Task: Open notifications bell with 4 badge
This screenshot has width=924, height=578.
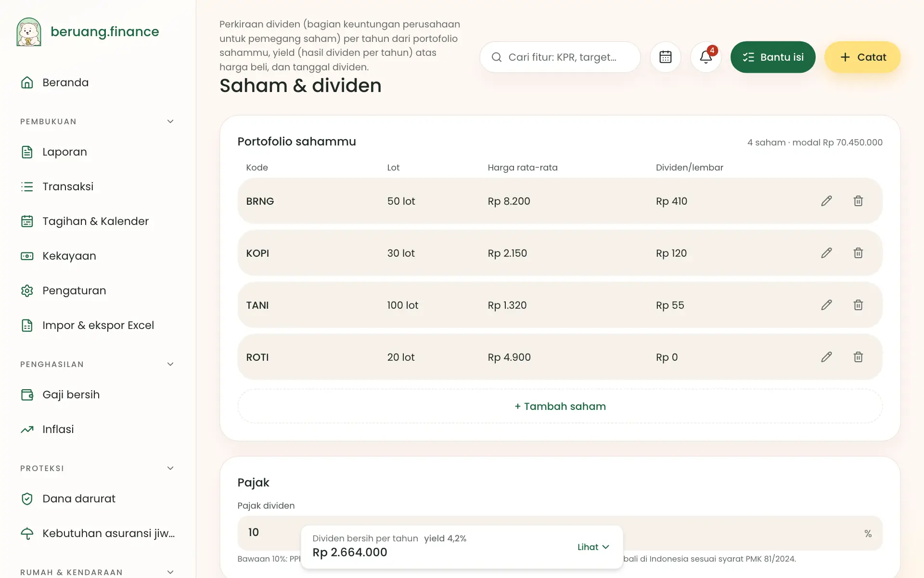Action: [706, 57]
